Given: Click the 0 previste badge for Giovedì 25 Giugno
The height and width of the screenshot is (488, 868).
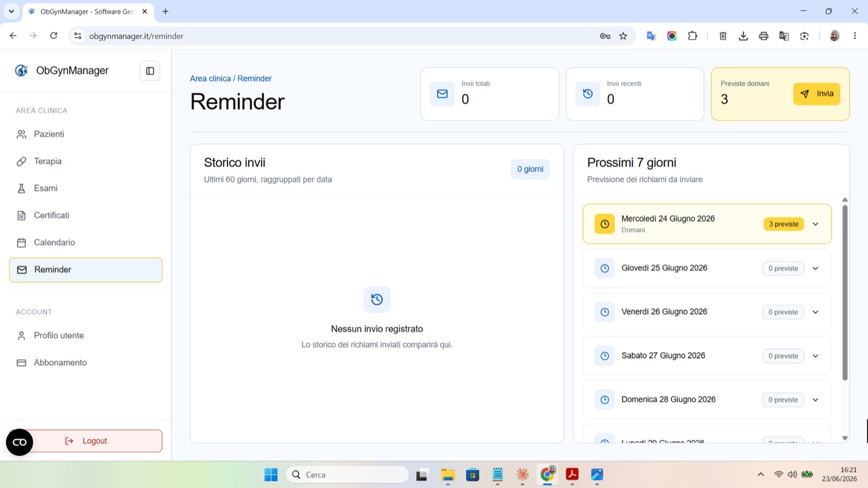Looking at the screenshot, I should click(x=783, y=268).
